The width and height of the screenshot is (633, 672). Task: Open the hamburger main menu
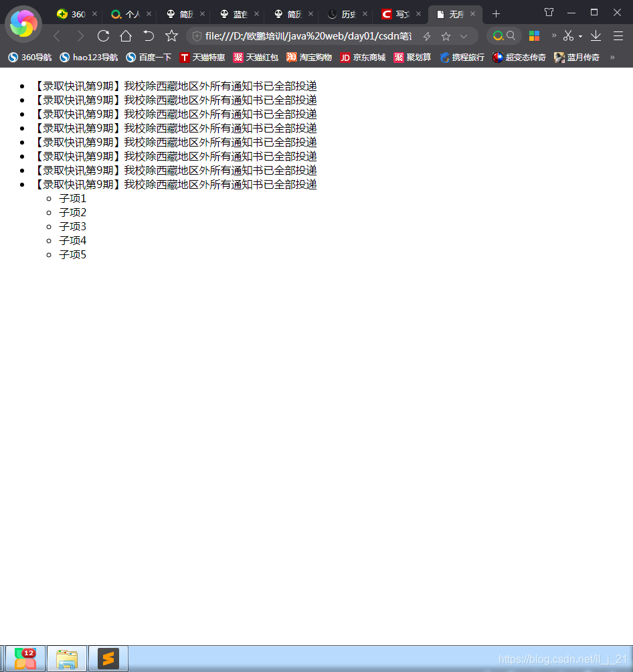click(618, 36)
